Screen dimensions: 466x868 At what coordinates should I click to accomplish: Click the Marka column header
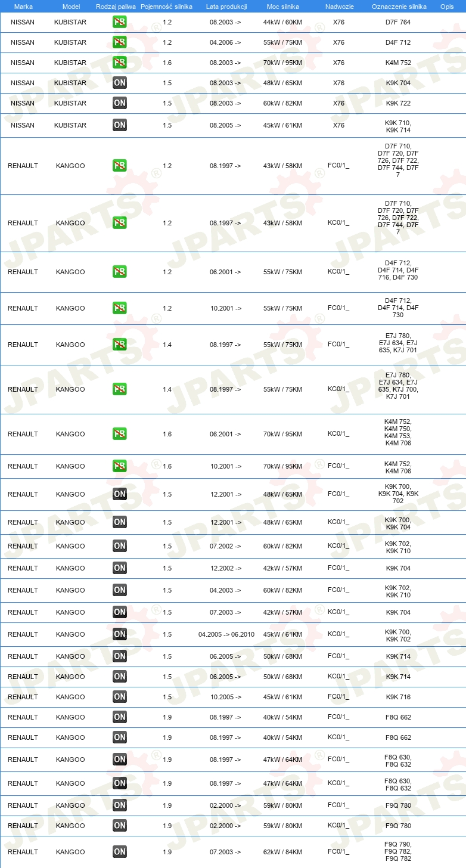click(x=23, y=7)
